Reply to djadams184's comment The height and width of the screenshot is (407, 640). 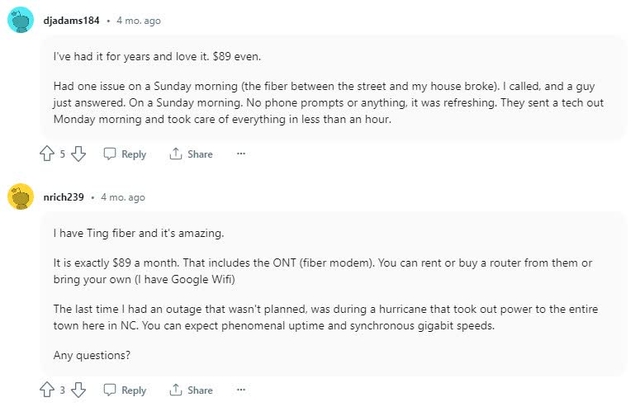[x=125, y=154]
